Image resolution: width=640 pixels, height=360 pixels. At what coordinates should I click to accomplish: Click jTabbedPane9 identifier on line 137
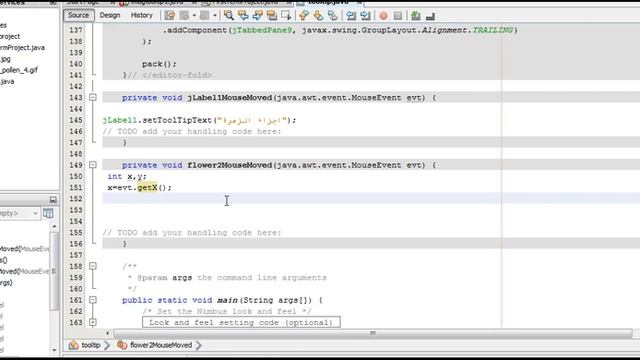[x=262, y=30]
